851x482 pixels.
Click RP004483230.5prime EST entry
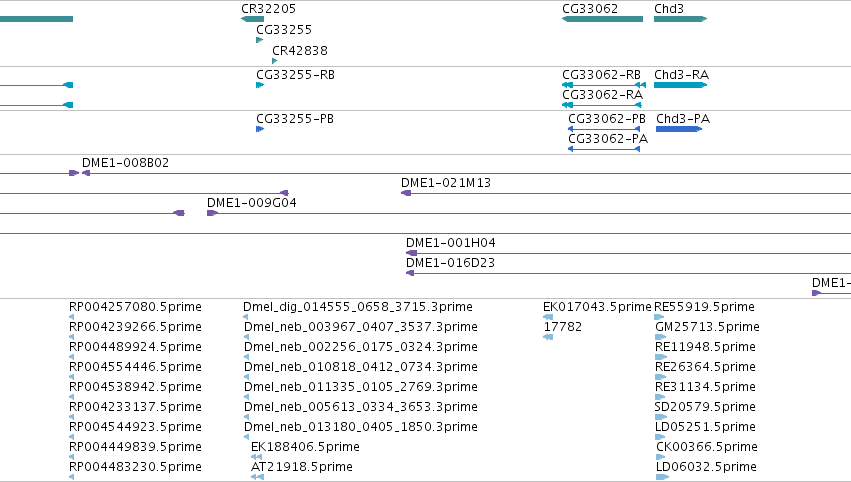click(135, 467)
